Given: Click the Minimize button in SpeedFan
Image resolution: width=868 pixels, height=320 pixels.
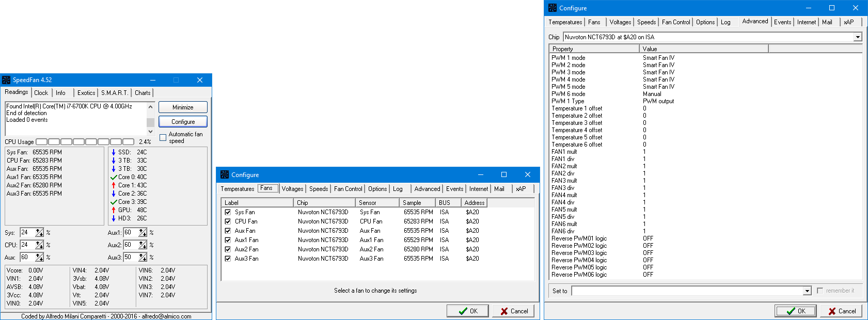Looking at the screenshot, I should click(183, 107).
